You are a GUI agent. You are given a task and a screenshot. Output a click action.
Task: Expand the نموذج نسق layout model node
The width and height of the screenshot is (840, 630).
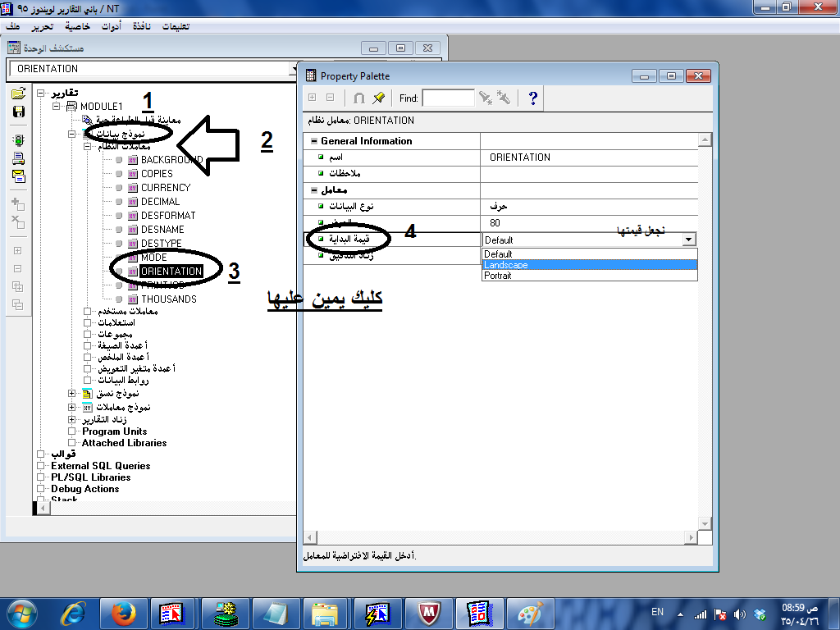pos(73,395)
